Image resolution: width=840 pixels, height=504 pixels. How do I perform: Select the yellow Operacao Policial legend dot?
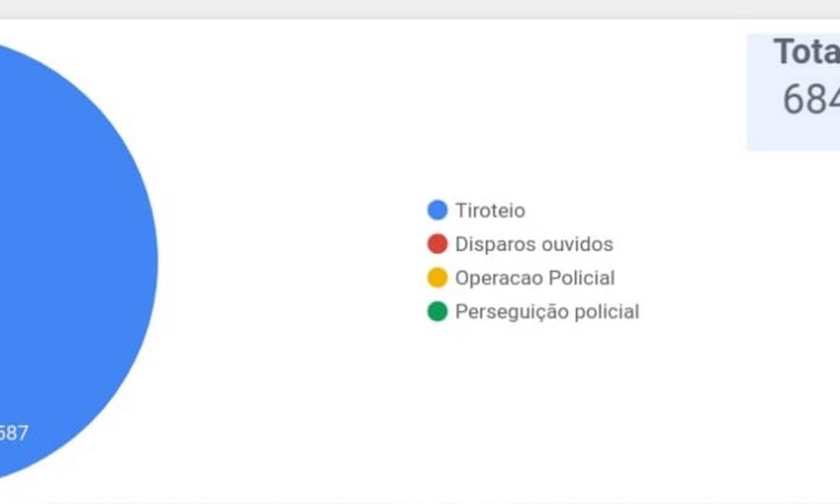pos(437,278)
